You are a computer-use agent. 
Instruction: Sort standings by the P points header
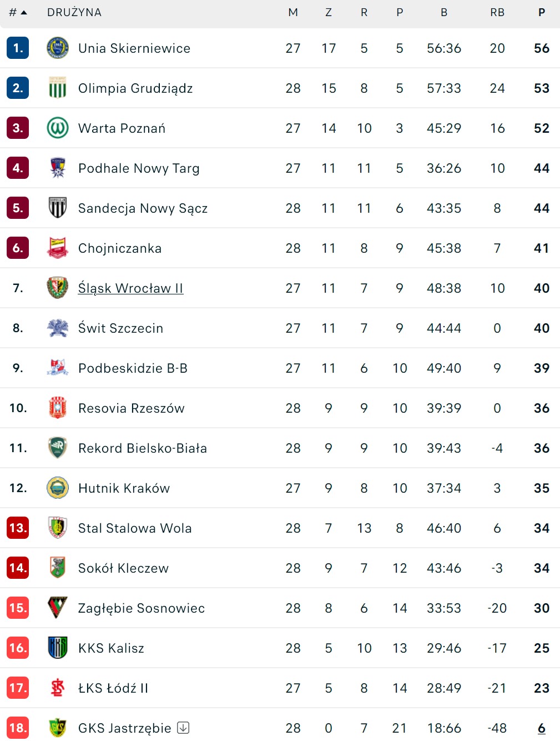[x=542, y=12]
